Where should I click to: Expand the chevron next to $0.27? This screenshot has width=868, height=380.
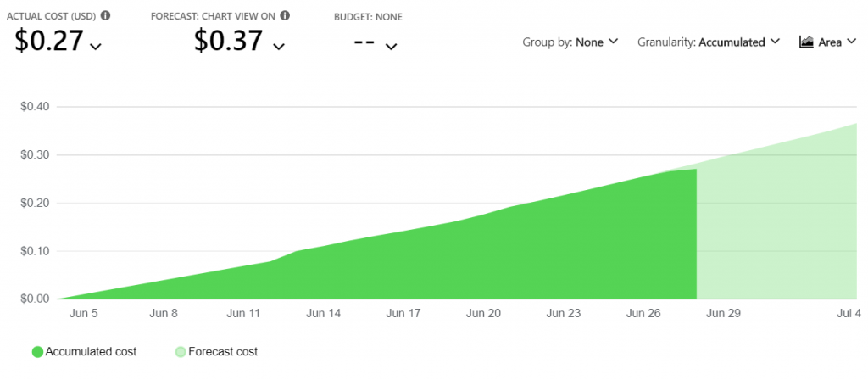click(x=96, y=47)
